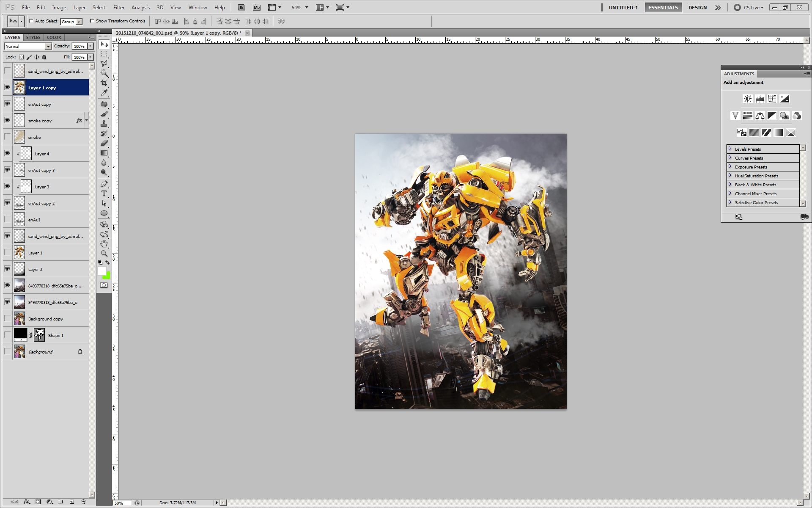Delete layer with trash icon
This screenshot has width=812, height=508.
(x=83, y=502)
